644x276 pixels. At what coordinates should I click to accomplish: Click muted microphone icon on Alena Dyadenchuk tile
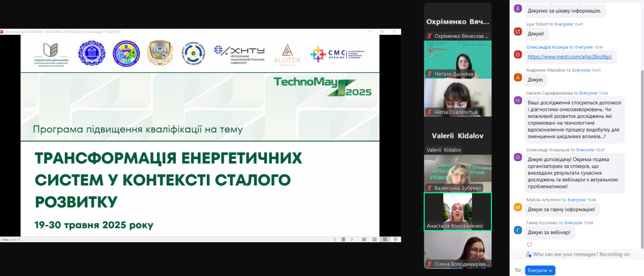[x=430, y=112]
